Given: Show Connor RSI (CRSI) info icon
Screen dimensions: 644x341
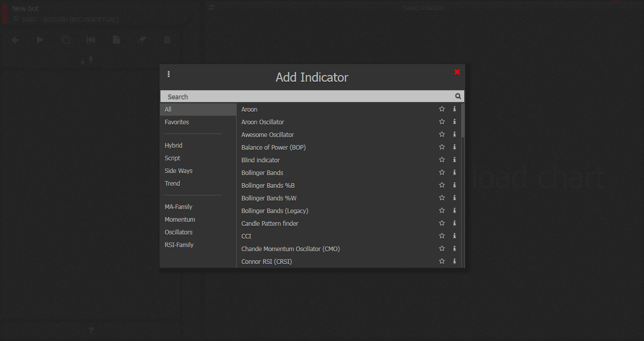Looking at the screenshot, I should tap(455, 261).
